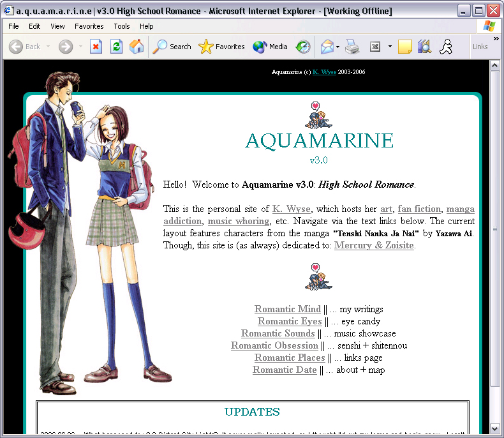504x438 pixels.
Task: Visit the Mercury & Zoisite link
Action: click(374, 245)
